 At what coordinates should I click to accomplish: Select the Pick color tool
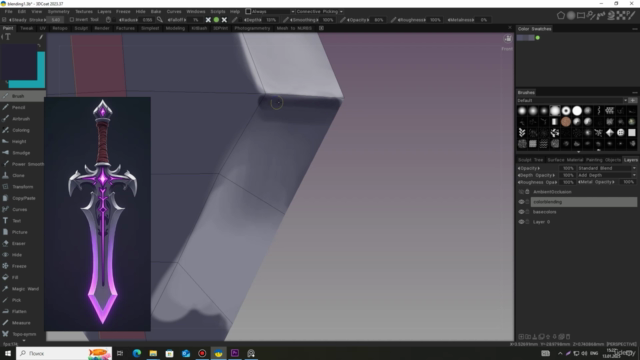(x=22, y=300)
